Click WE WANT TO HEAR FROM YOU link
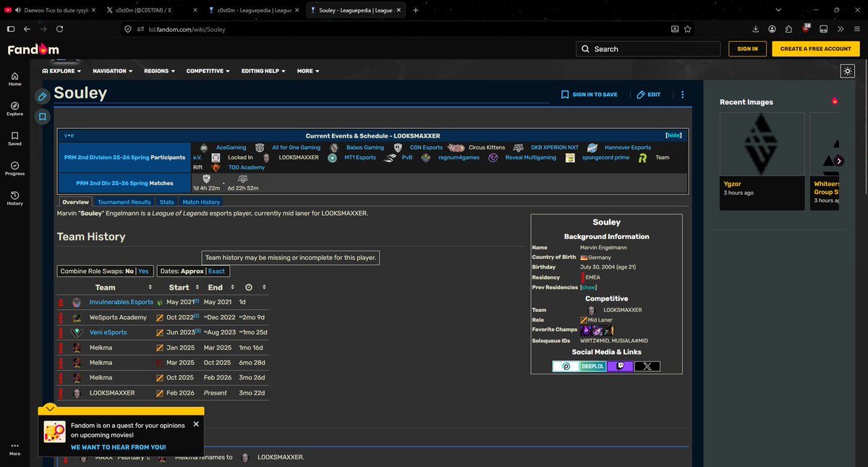Screen dimensions: 868x467 pyautogui.click(x=118, y=447)
